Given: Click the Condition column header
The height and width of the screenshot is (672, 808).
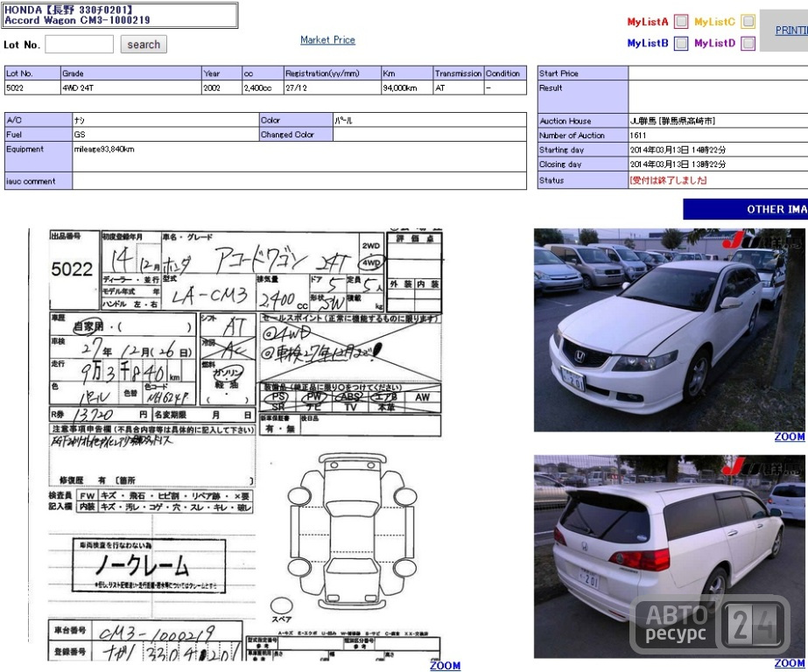Looking at the screenshot, I should 505,73.
